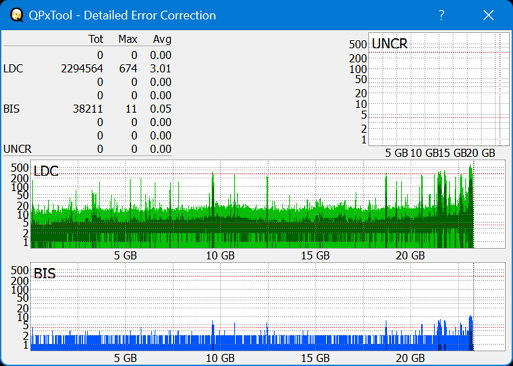513x366 pixels.
Task: Click the BIS row label in table
Action: (12, 109)
